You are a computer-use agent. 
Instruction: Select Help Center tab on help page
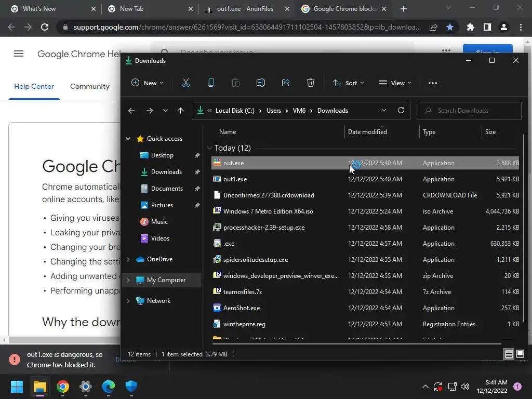coord(34,86)
